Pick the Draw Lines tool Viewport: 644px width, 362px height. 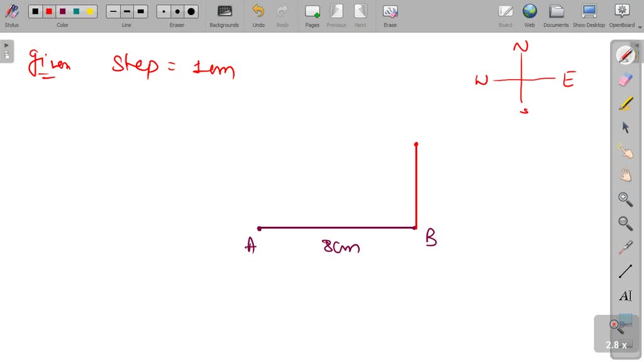click(x=626, y=270)
